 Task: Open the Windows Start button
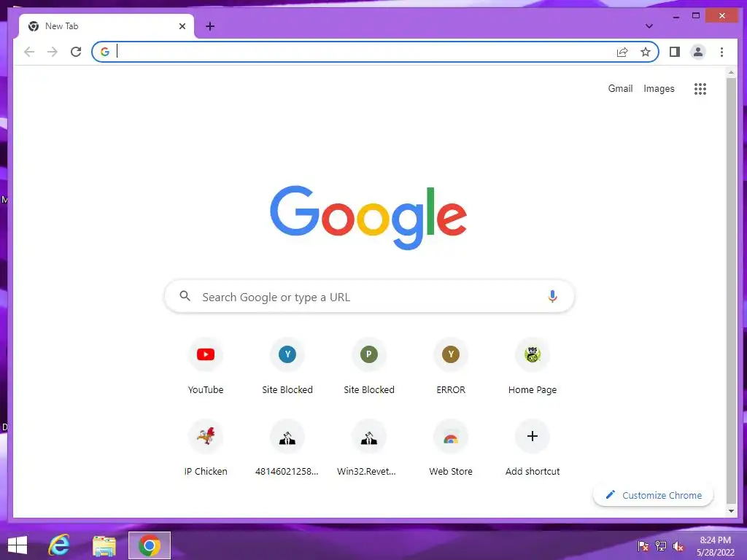(x=18, y=545)
